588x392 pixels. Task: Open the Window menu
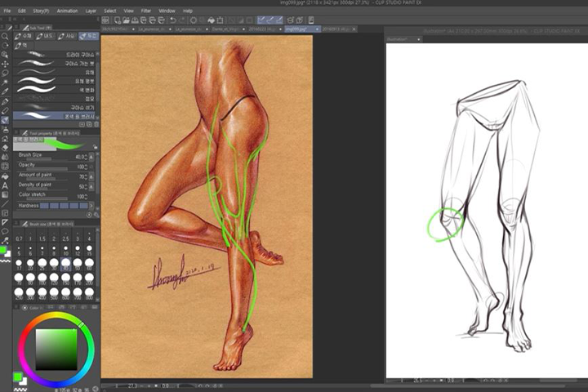[167, 11]
